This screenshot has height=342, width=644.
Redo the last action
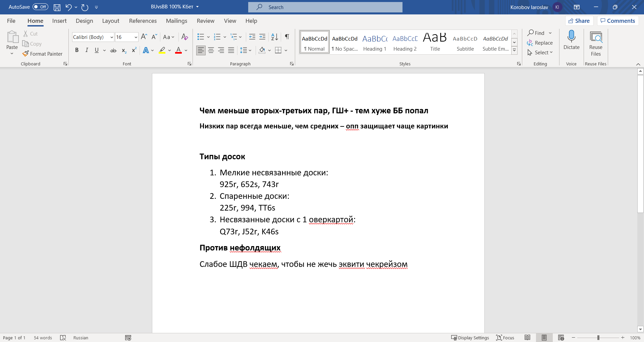(x=85, y=7)
